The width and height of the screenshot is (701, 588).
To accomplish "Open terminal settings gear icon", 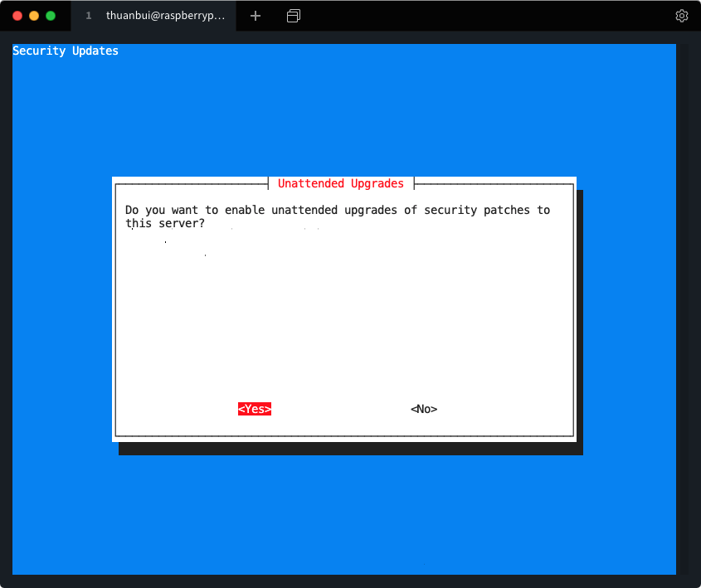I will [682, 16].
